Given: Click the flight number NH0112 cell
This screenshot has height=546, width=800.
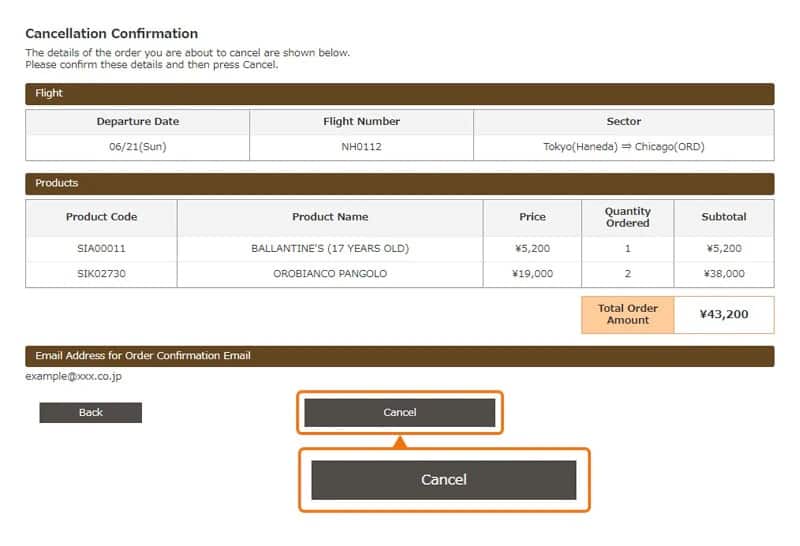Looking at the screenshot, I should 361,147.
